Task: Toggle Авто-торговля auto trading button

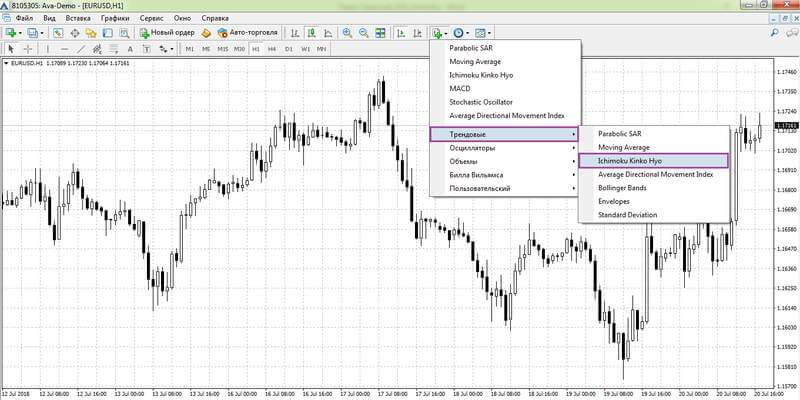Action: coord(247,33)
